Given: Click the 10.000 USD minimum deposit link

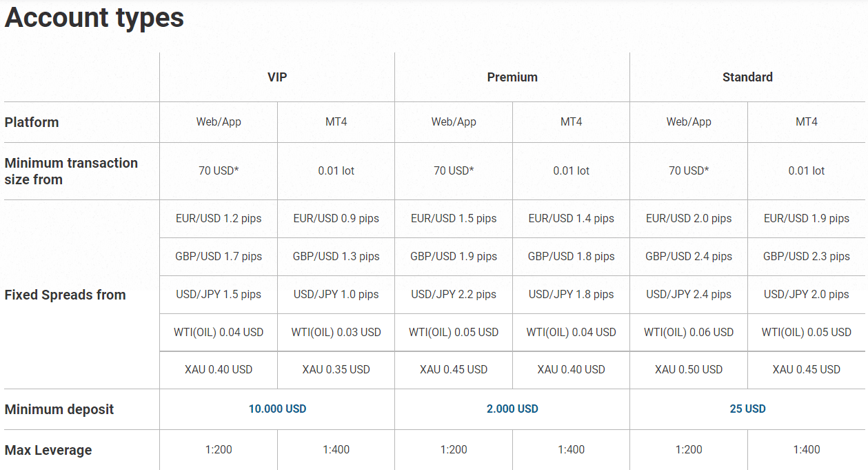Looking at the screenshot, I should [x=277, y=409].
